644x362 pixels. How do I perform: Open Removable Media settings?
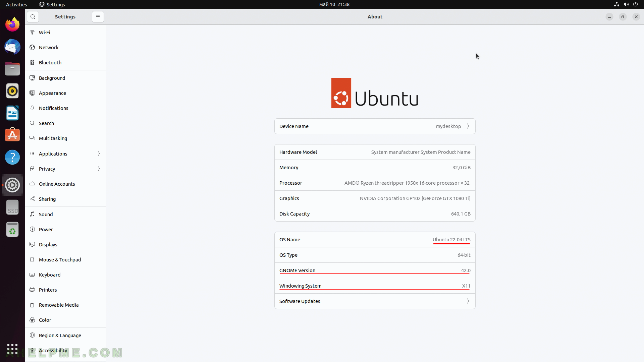65,305
